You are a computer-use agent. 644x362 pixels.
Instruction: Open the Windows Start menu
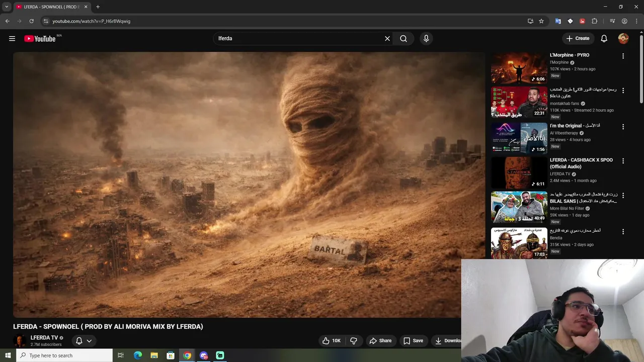click(8, 355)
